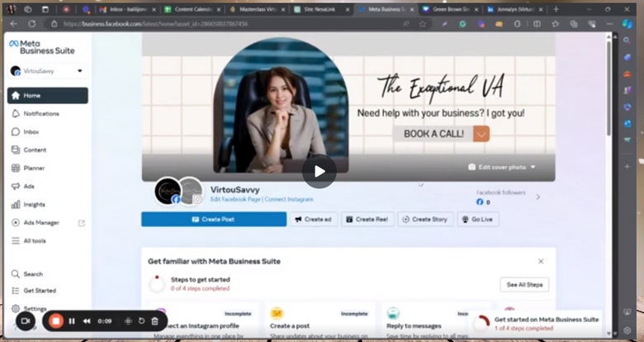644x342 pixels.
Task: Bookmark this page with the star icon
Action: pos(423,24)
